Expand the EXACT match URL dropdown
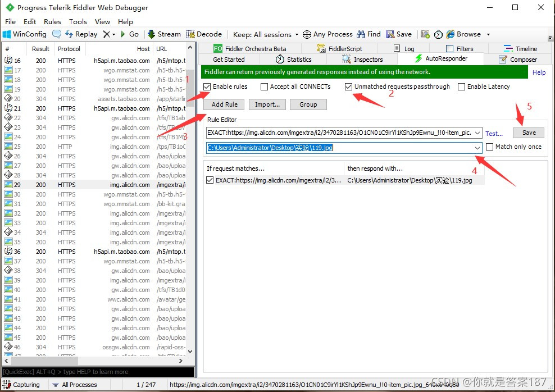Viewport: 555px width, 392px height. tap(477, 133)
